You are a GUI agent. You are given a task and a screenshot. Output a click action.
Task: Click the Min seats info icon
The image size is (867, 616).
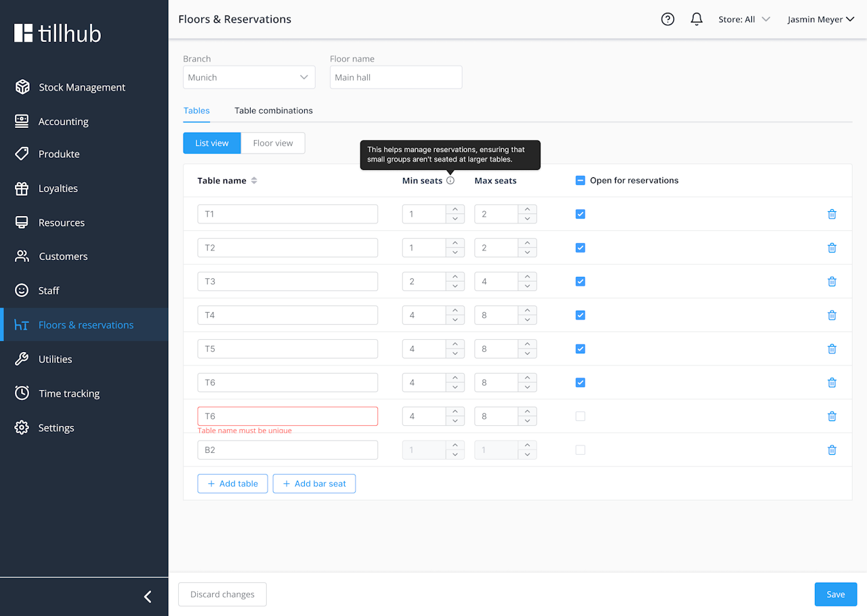pyautogui.click(x=450, y=181)
